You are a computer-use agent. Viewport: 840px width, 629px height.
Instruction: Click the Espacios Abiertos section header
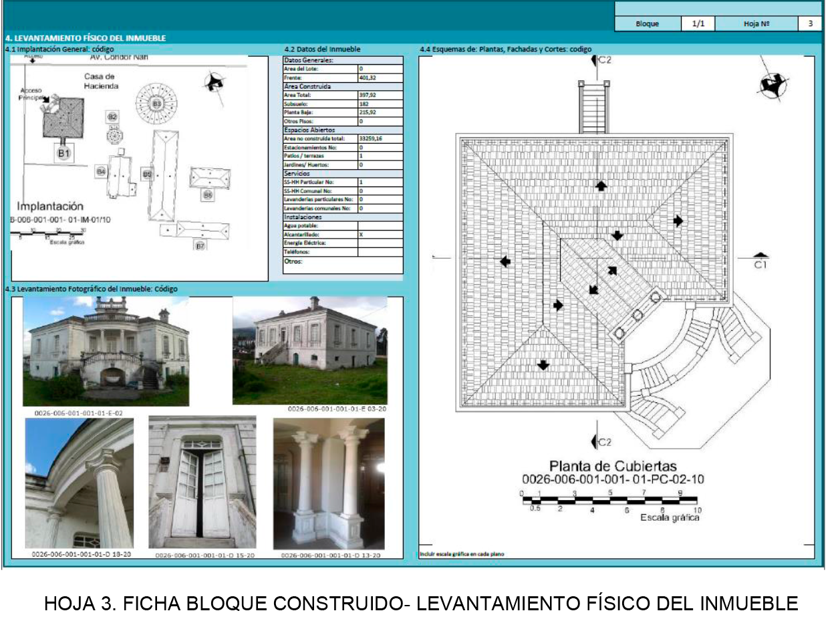click(343, 130)
